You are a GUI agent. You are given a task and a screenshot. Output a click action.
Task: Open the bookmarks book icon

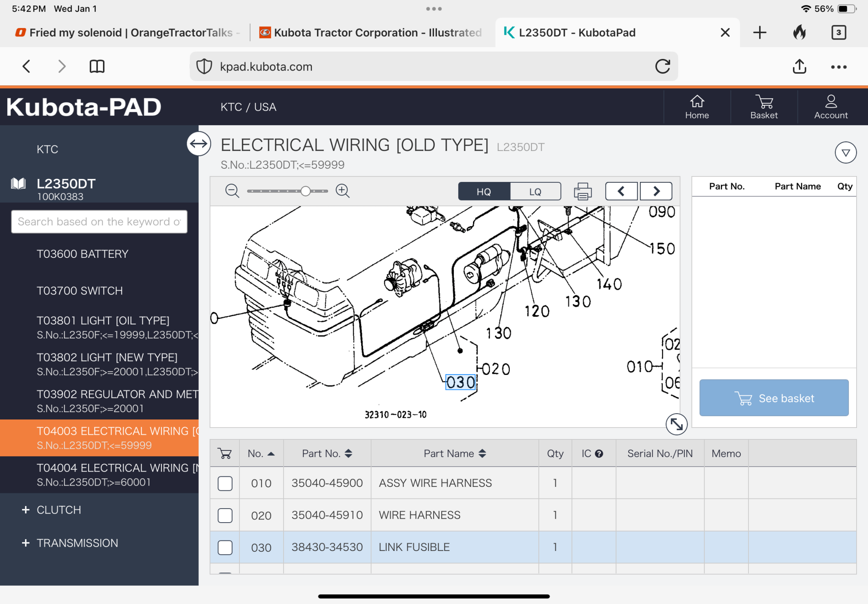(x=97, y=66)
